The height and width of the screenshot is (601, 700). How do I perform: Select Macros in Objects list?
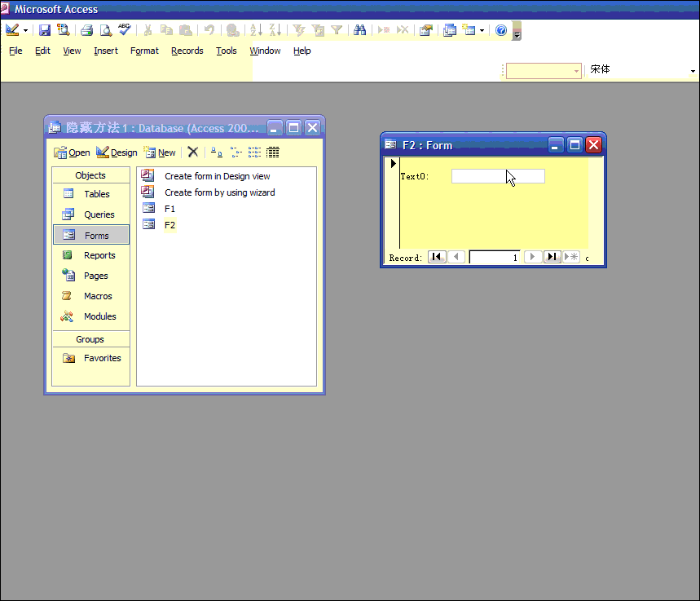[90, 296]
